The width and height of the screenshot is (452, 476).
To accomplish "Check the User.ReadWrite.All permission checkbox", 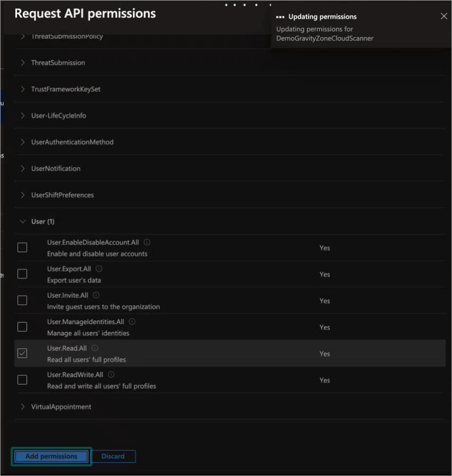I will 22,379.
